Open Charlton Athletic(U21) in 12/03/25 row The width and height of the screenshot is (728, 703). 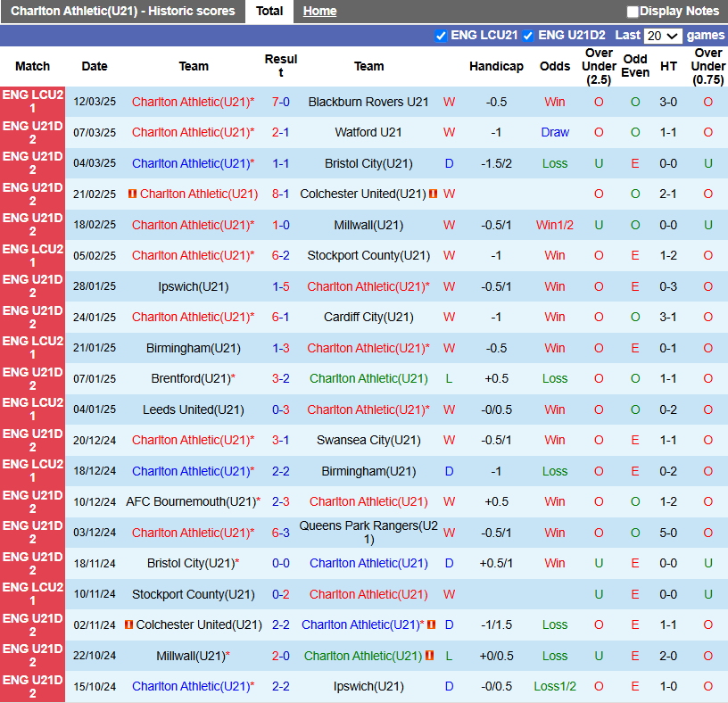click(193, 102)
